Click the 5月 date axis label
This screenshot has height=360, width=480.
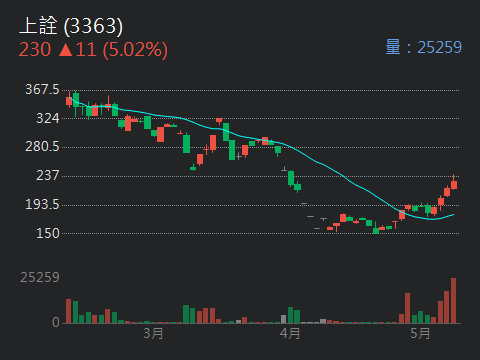[420, 333]
